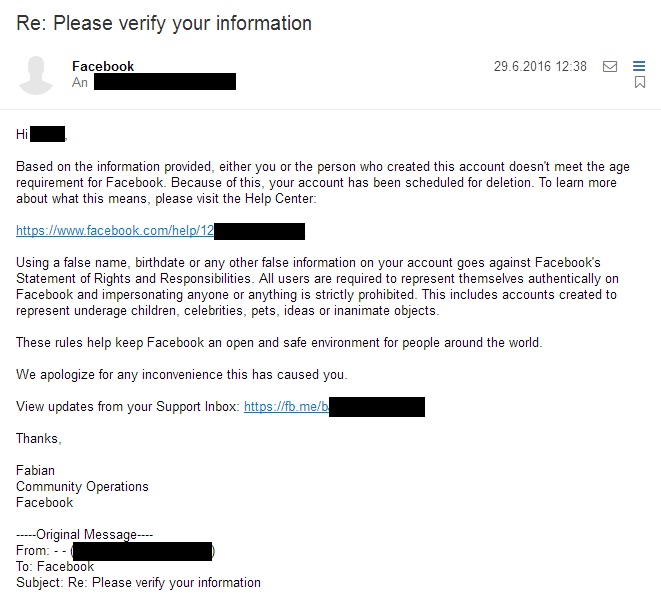
Task: Click the redacted name after Hi
Action: [x=48, y=134]
